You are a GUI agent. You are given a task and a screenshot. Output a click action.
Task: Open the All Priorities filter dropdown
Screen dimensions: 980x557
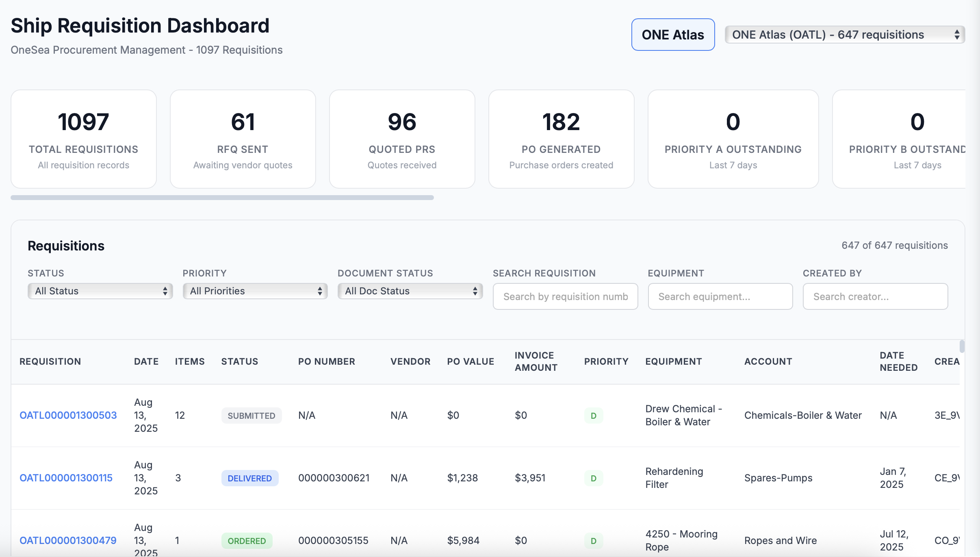click(x=255, y=291)
